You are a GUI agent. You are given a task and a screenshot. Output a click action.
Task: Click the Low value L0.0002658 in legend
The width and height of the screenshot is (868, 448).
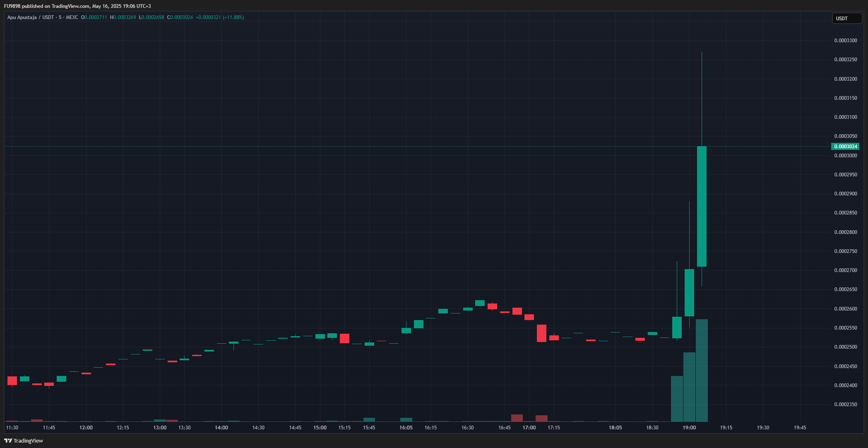coord(151,17)
